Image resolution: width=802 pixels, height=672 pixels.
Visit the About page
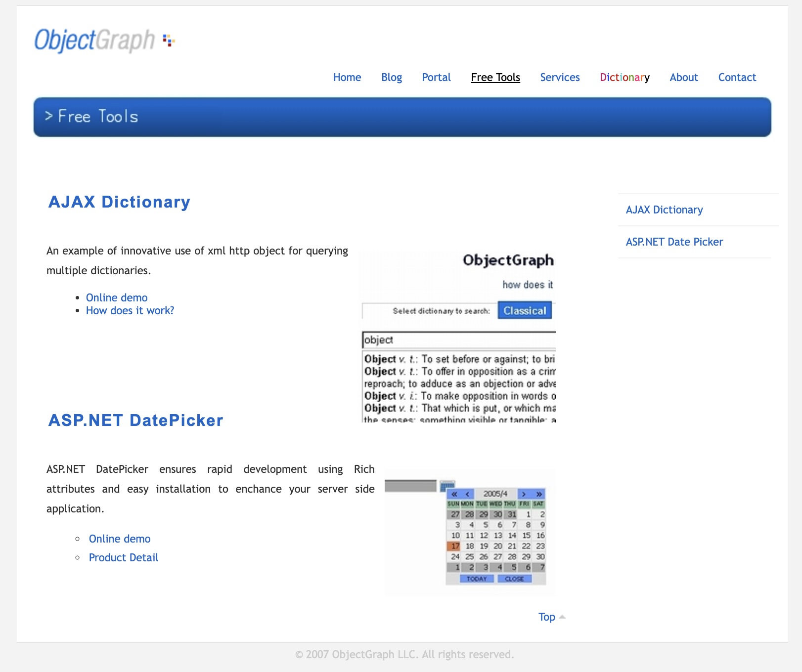pyautogui.click(x=684, y=77)
